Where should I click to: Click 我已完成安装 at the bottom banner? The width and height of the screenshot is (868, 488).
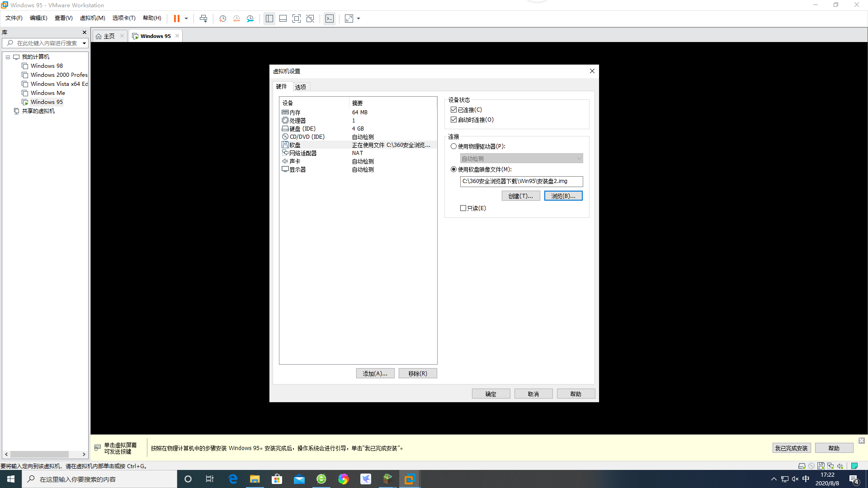click(792, 448)
